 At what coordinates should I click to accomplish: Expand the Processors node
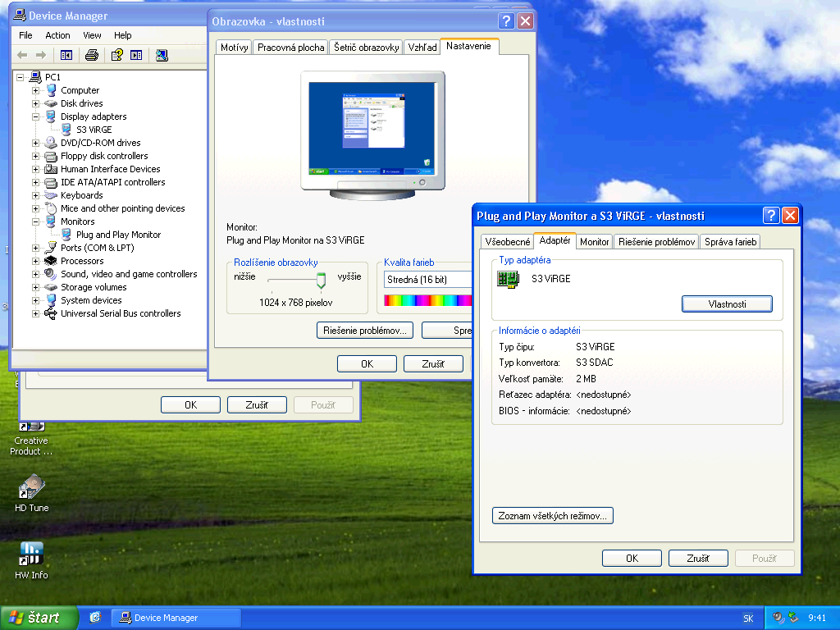coord(35,261)
